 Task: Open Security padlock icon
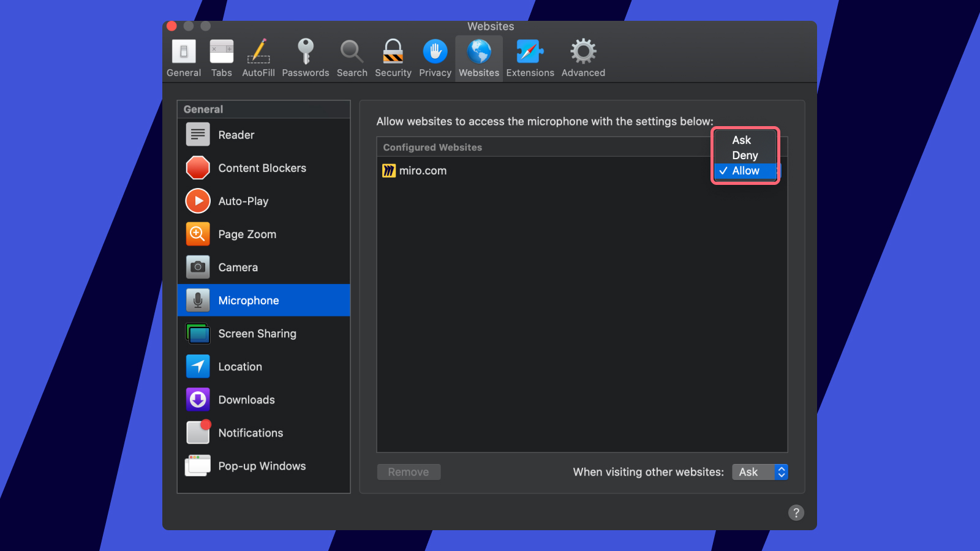393,52
